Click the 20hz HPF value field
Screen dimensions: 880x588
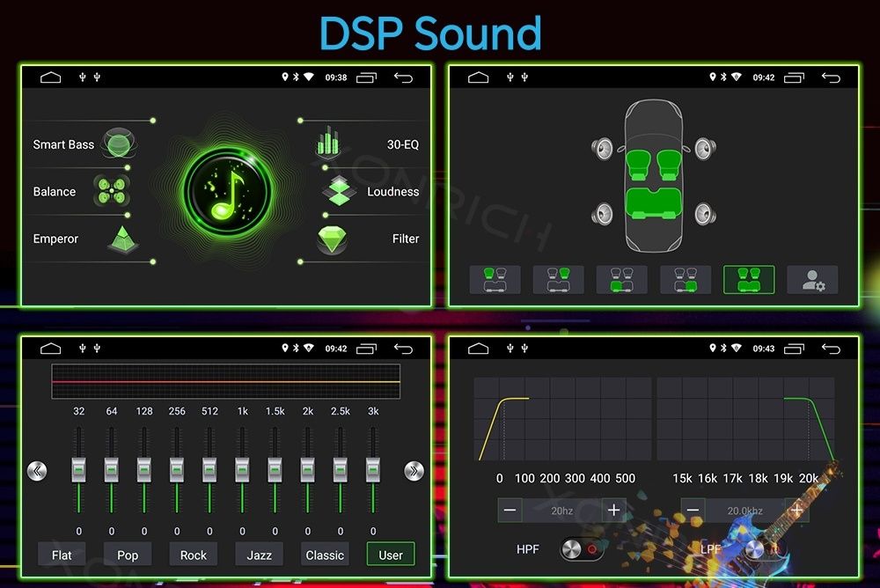[561, 510]
